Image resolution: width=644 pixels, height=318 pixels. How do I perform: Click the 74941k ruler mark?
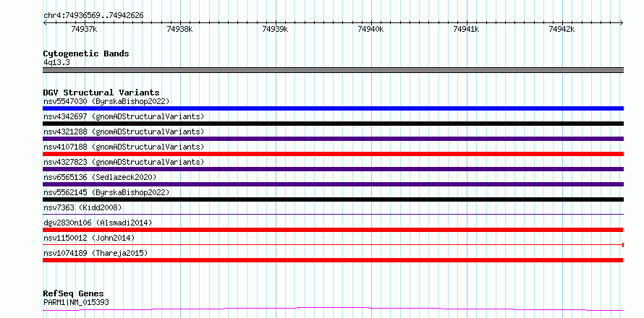coord(466,29)
